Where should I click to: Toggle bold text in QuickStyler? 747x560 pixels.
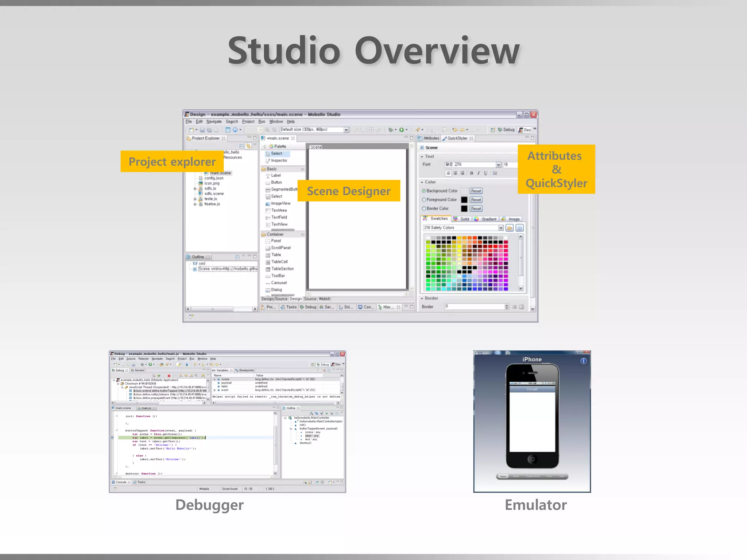[471, 173]
